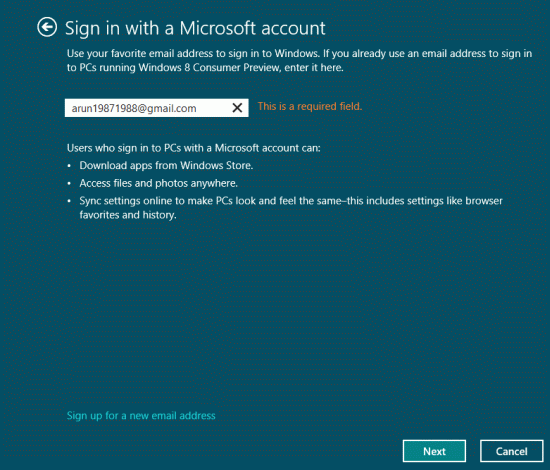
Task: Click into the email address input field
Action: pyautogui.click(x=157, y=108)
